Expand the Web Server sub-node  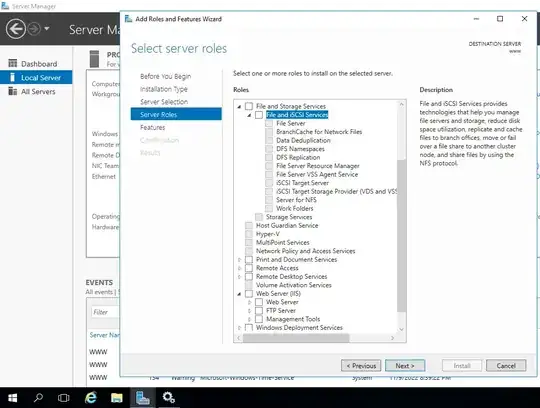tap(250, 302)
